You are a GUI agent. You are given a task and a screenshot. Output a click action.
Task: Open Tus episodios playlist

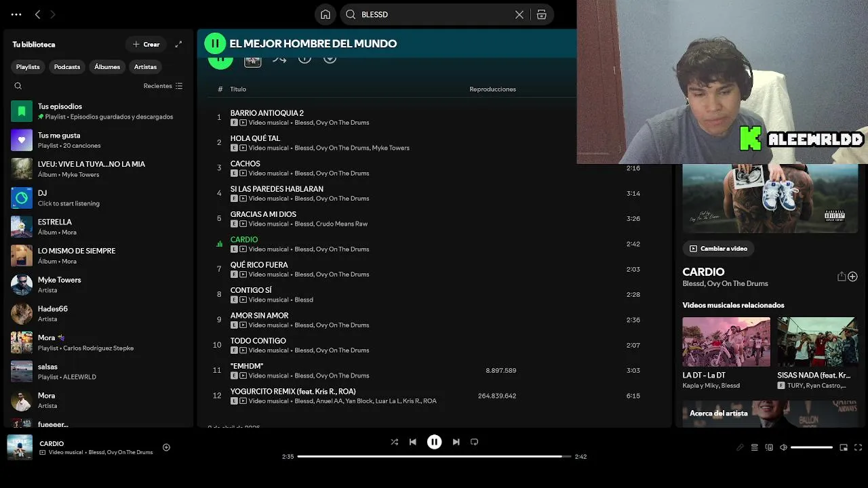[x=98, y=111]
